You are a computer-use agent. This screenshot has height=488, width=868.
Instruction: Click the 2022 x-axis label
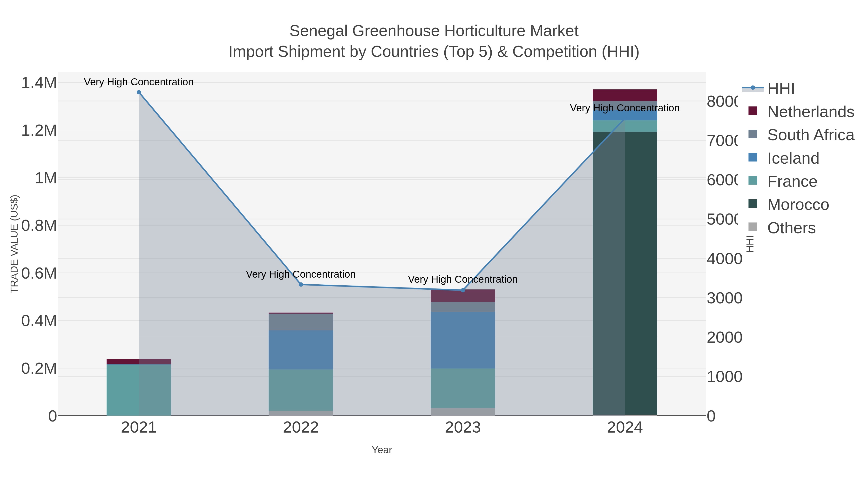pos(301,428)
